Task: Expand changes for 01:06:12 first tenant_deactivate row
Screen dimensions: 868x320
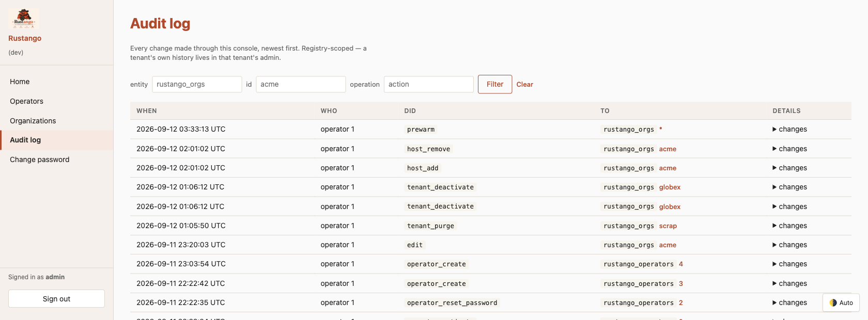Action: pyautogui.click(x=789, y=187)
